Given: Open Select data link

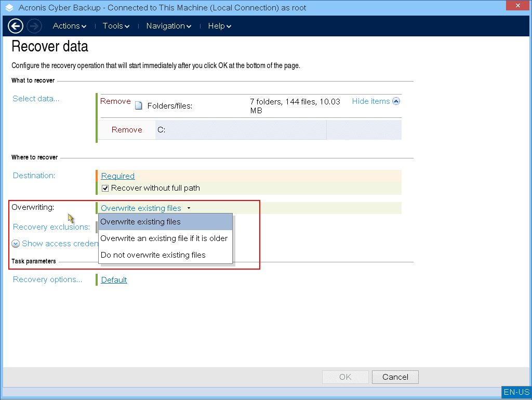Looking at the screenshot, I should pyautogui.click(x=36, y=99).
